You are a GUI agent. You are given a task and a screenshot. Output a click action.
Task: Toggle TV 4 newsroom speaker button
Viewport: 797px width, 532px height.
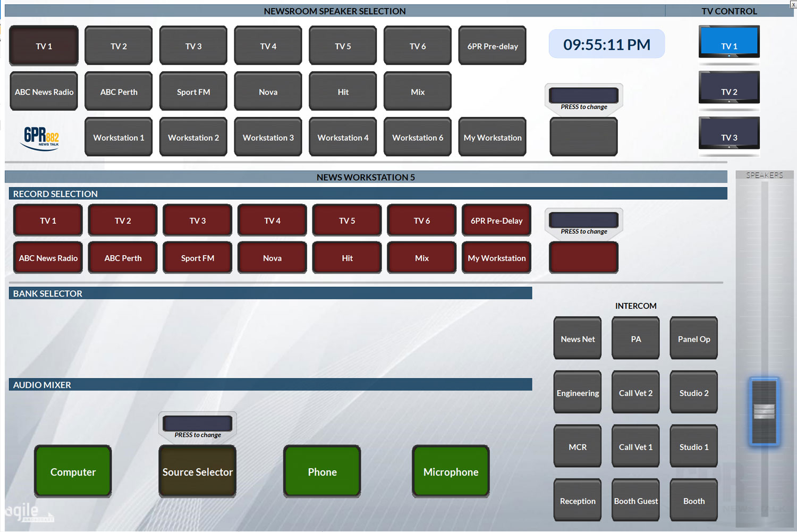[268, 46]
